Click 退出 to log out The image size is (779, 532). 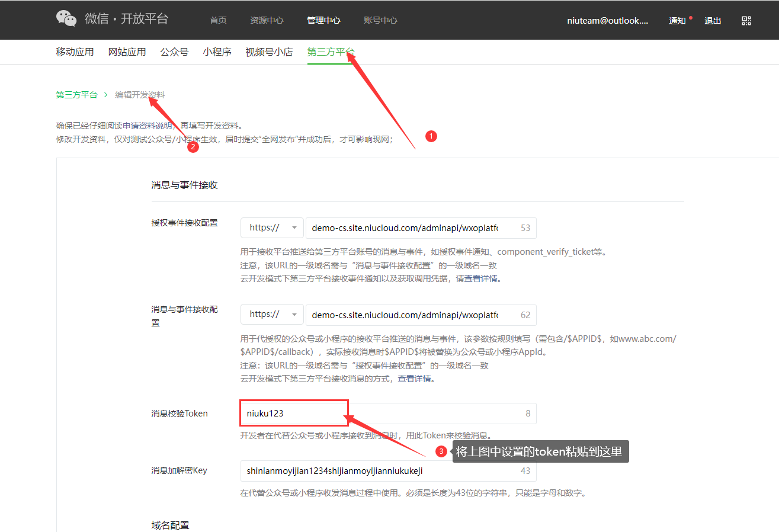pyautogui.click(x=713, y=21)
